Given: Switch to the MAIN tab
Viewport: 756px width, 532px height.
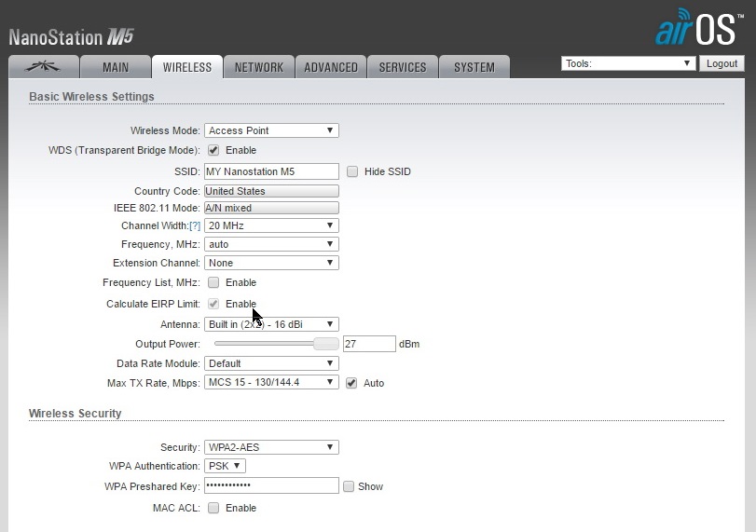Looking at the screenshot, I should (x=116, y=66).
